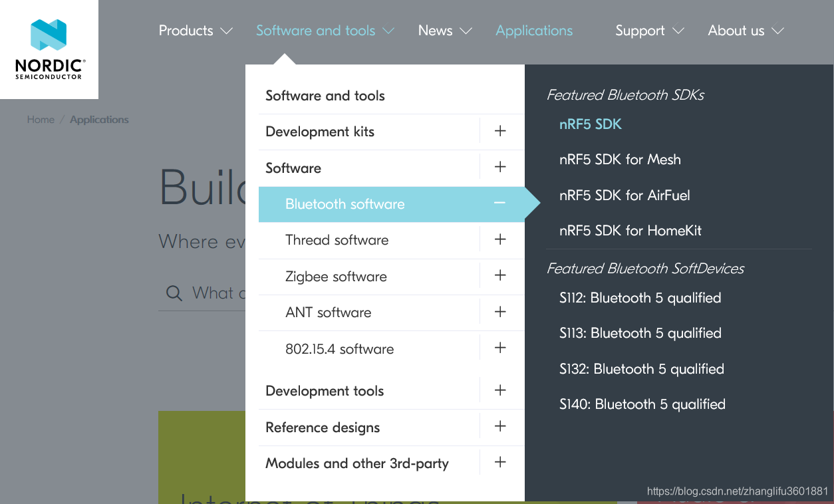The width and height of the screenshot is (834, 504).
Task: Select ANT software menu item
Action: click(x=329, y=313)
